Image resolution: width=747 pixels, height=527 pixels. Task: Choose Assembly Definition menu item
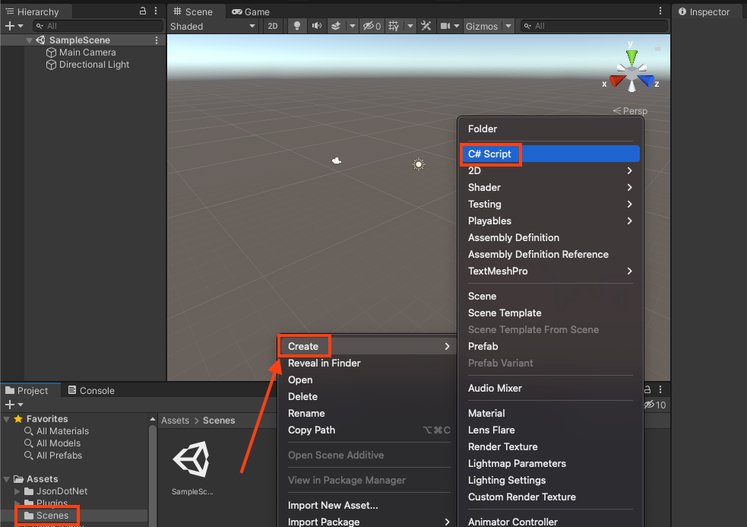(550, 238)
